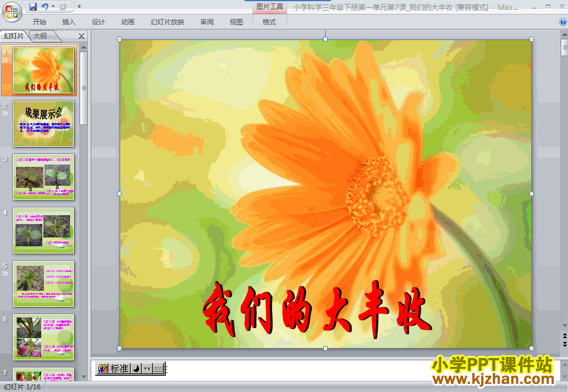Go to next slide with double-down arrow
This screenshot has width=568, height=392.
coord(564,344)
